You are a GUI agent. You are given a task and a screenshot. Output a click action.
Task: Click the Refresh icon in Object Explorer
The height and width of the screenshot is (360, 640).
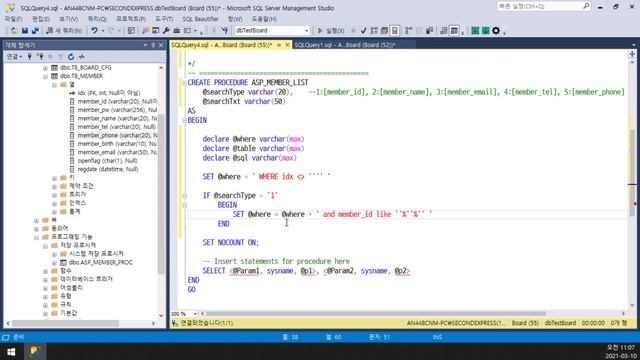pyautogui.click(x=71, y=57)
